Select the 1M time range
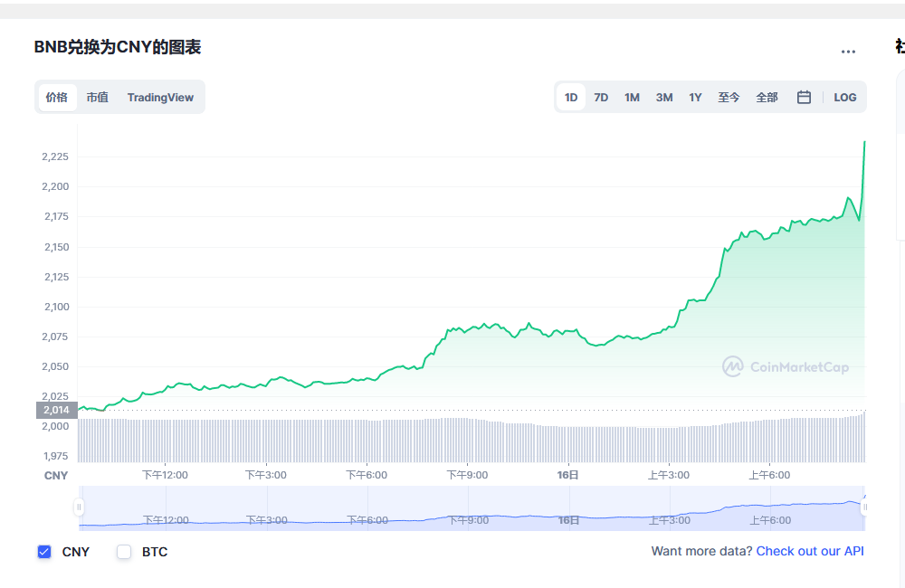Viewport: 905px width, 588px height. tap(632, 98)
